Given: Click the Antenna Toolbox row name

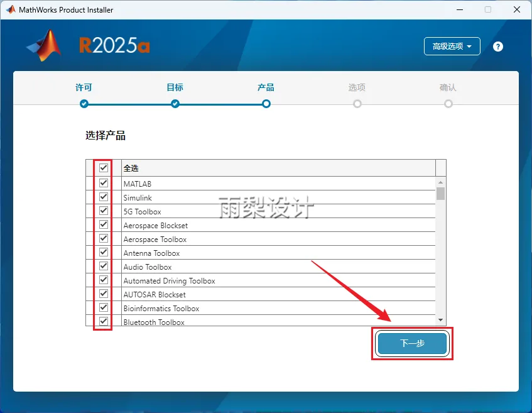Looking at the screenshot, I should pos(151,253).
